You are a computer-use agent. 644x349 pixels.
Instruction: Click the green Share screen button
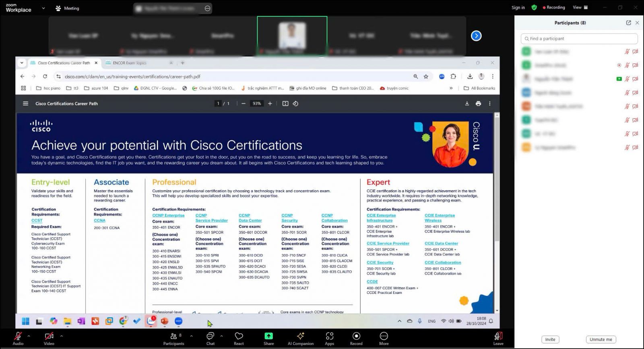pyautogui.click(x=268, y=339)
